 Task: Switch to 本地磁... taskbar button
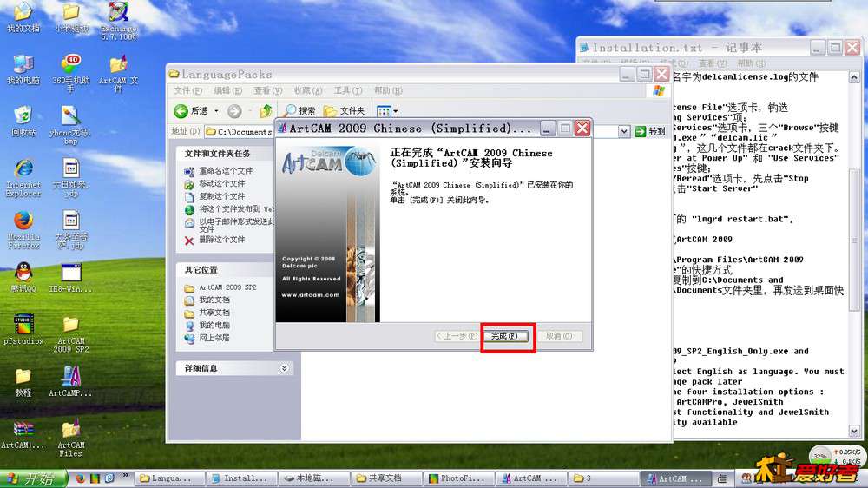coord(314,478)
